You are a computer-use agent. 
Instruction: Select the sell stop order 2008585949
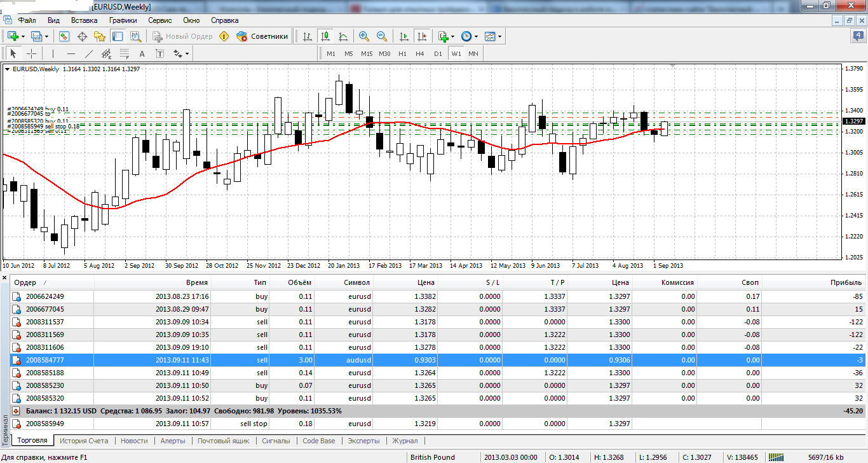44,424
